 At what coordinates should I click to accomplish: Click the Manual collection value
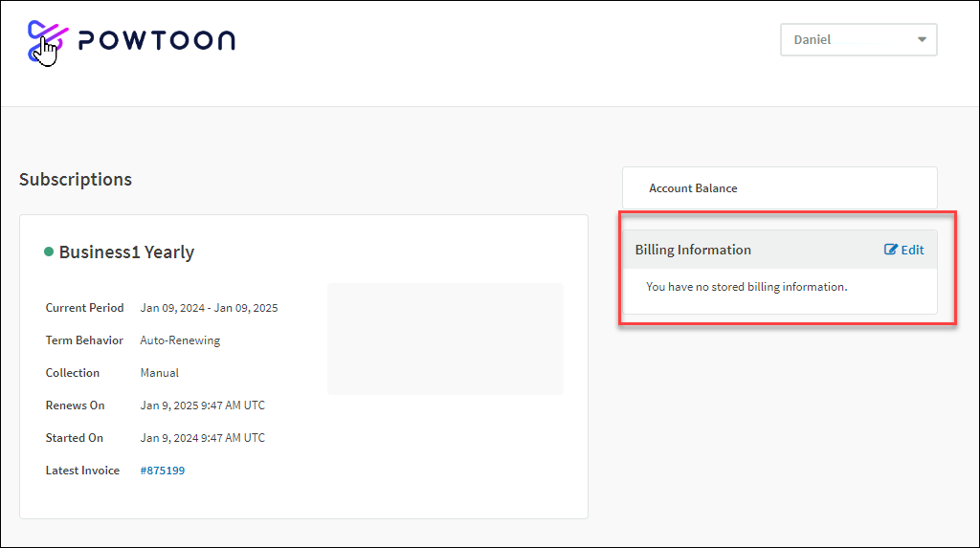160,372
